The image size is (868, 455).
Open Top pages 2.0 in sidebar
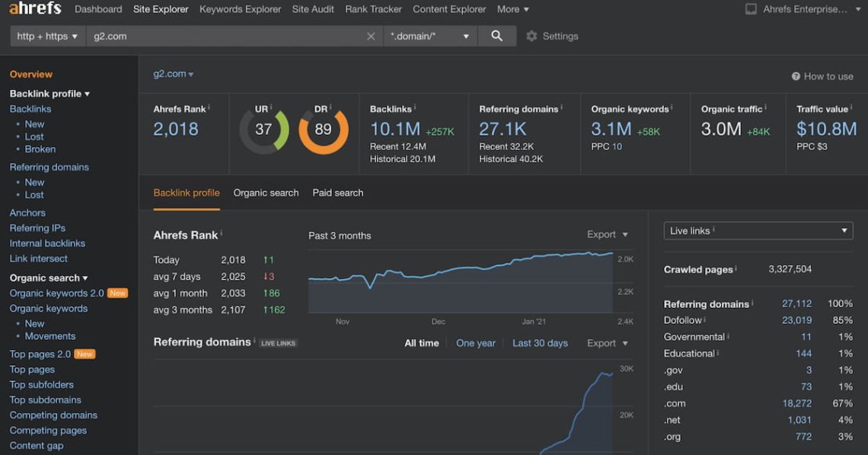40,354
